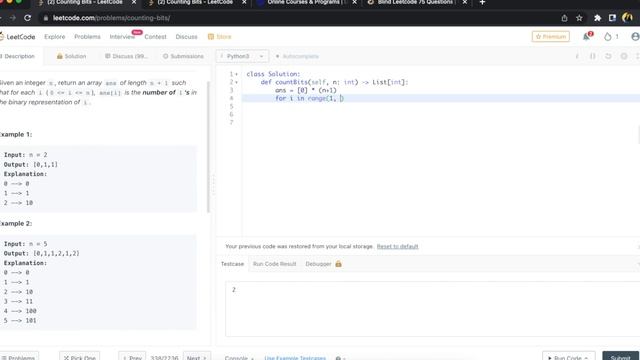Open the Debugger tab
640x360 pixels.
tap(318, 264)
